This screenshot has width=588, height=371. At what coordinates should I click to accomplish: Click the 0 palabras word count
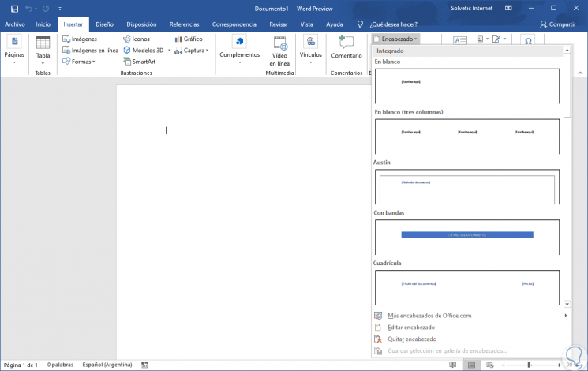coord(60,365)
